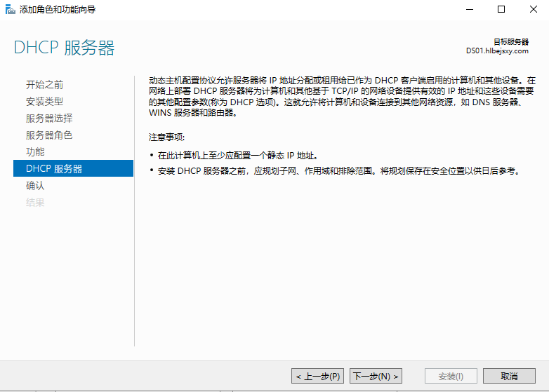The height and width of the screenshot is (392, 549).
Task: Open the 服务器选择 page
Action: point(49,119)
